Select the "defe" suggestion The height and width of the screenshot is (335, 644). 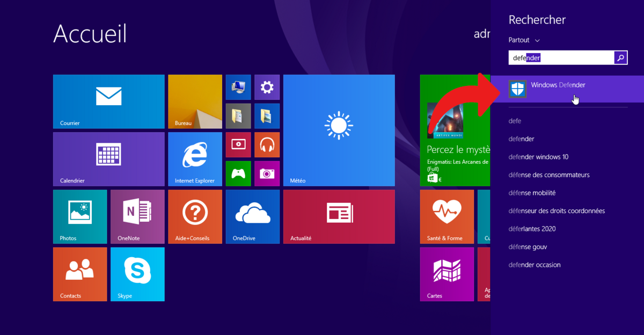[x=515, y=121]
